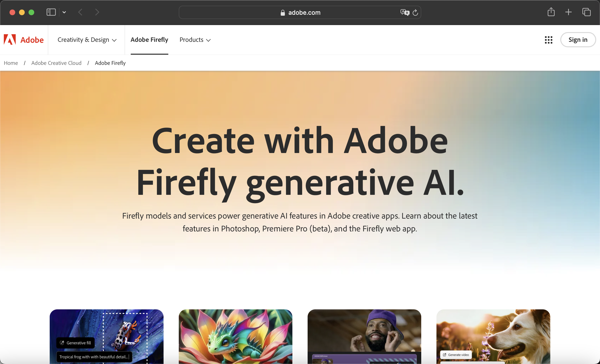Open Adobe Creative Cloud breadcrumb link
600x364 pixels.
[56, 63]
